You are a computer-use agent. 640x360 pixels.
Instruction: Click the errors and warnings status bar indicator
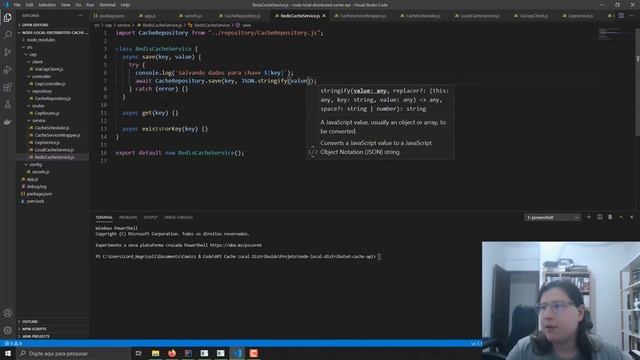coord(13,344)
